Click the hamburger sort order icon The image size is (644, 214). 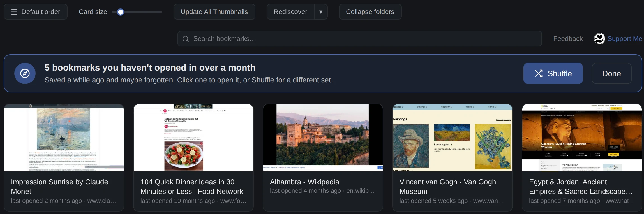(14, 12)
